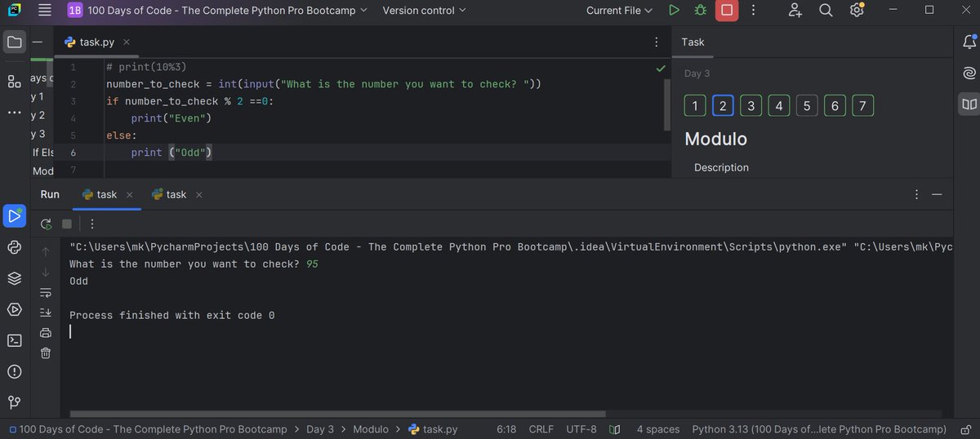Toggle scroll to end in Run console
The width and height of the screenshot is (980, 439).
click(x=46, y=313)
